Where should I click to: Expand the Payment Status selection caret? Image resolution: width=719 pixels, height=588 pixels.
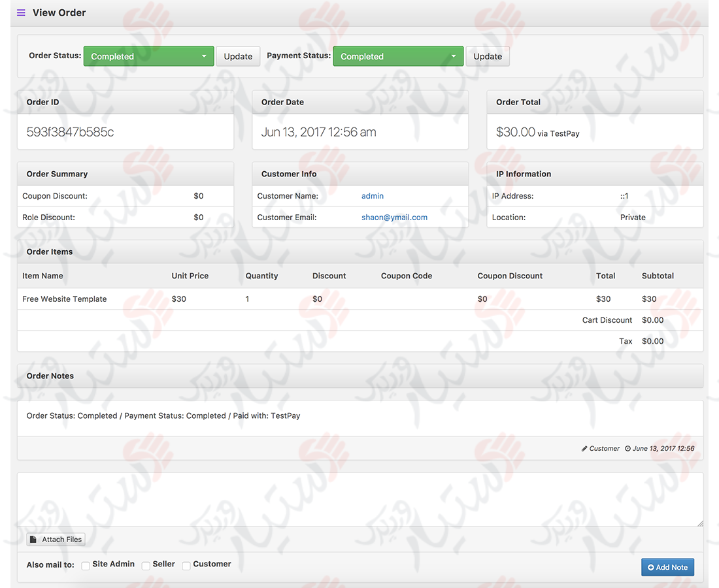[454, 56]
